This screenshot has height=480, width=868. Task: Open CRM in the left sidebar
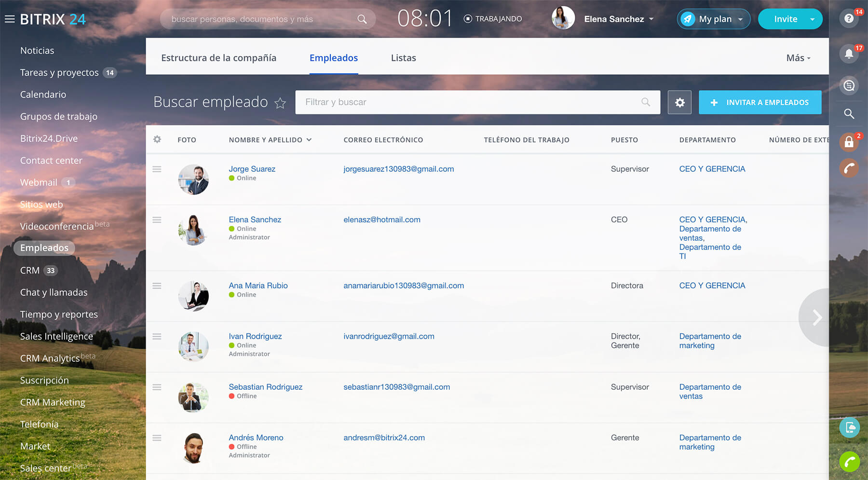pyautogui.click(x=30, y=271)
